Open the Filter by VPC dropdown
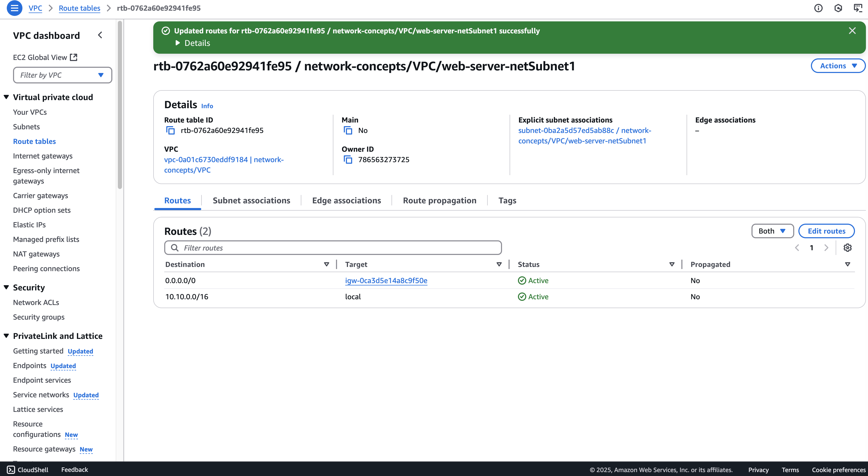 [63, 75]
